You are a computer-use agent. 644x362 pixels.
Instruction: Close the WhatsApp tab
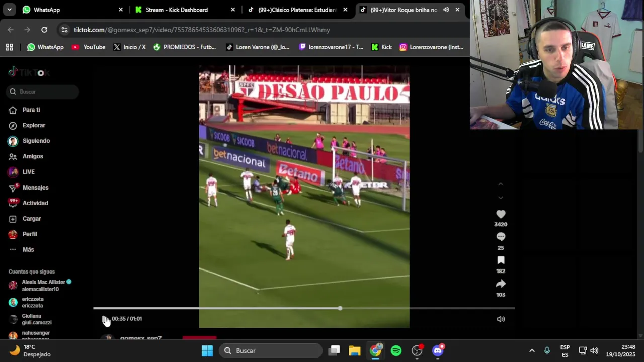(x=121, y=10)
